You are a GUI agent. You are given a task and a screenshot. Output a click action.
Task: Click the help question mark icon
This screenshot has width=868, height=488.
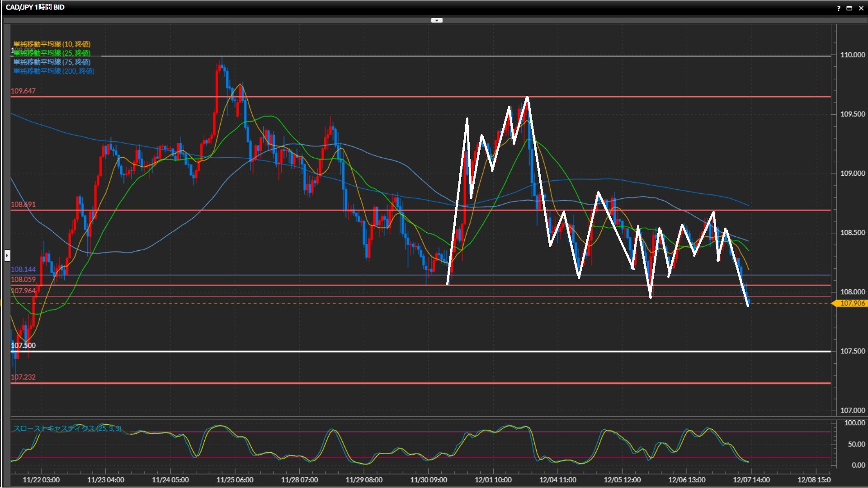pyautogui.click(x=839, y=8)
